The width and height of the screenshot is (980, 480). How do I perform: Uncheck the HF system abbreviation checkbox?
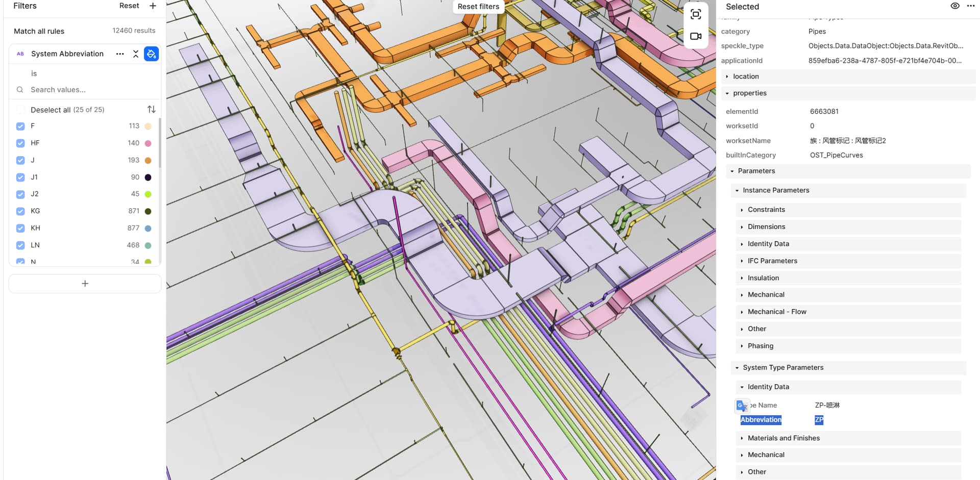(20, 143)
